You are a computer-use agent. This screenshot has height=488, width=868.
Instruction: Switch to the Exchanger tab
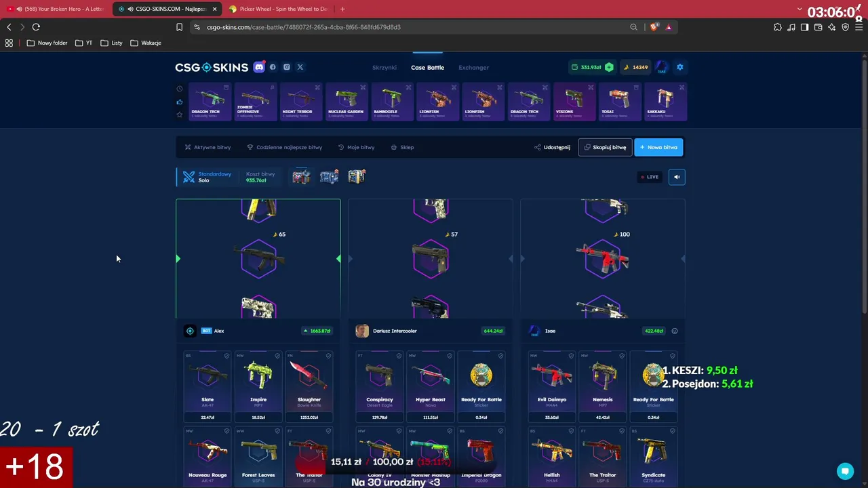[473, 68]
